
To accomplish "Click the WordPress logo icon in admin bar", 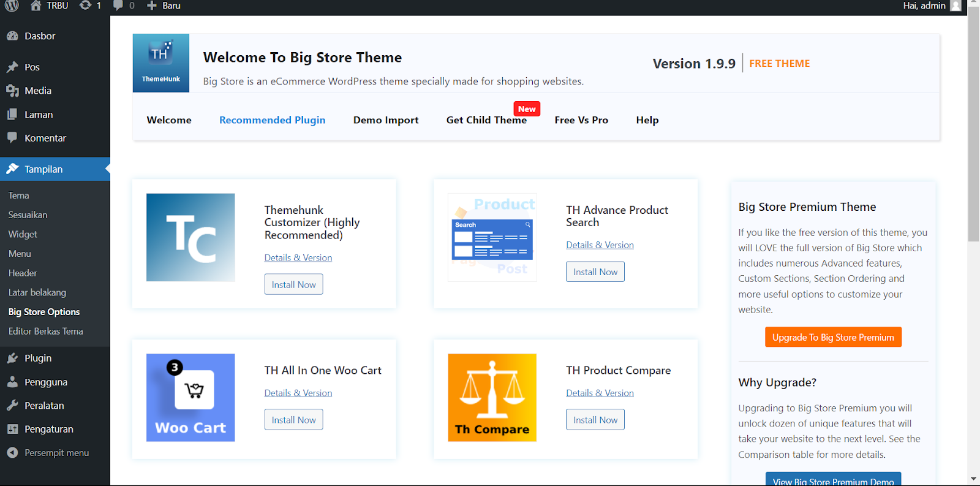I will coord(12,6).
